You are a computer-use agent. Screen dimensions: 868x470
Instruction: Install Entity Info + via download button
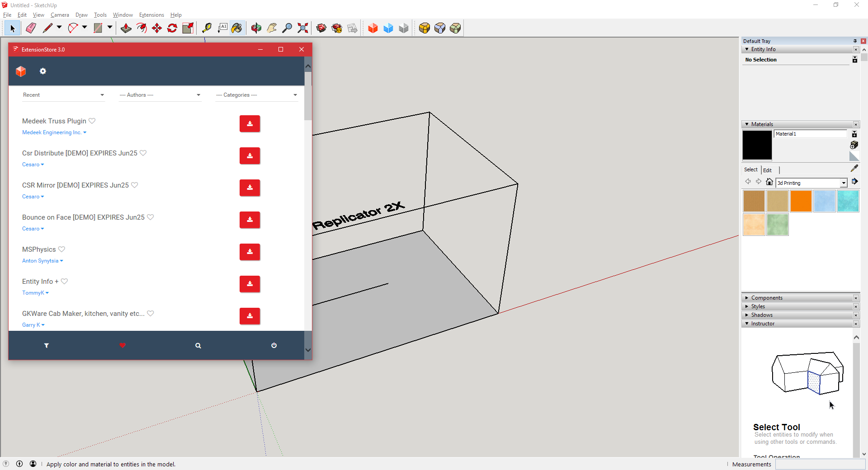[250, 284]
